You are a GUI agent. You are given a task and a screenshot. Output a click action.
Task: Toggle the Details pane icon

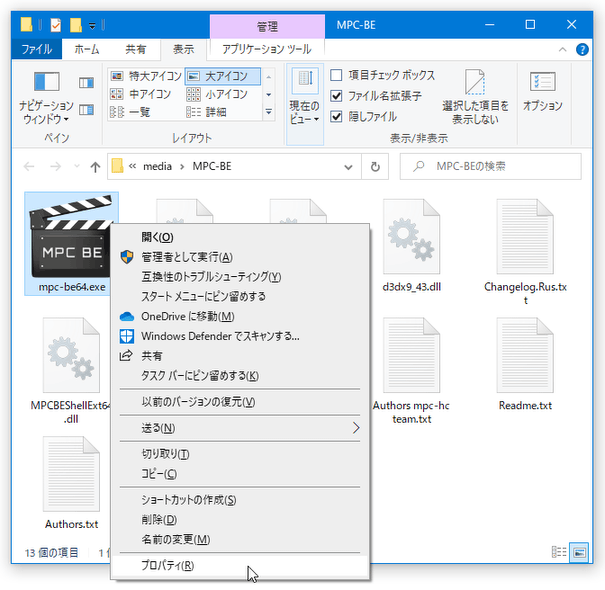click(x=86, y=110)
